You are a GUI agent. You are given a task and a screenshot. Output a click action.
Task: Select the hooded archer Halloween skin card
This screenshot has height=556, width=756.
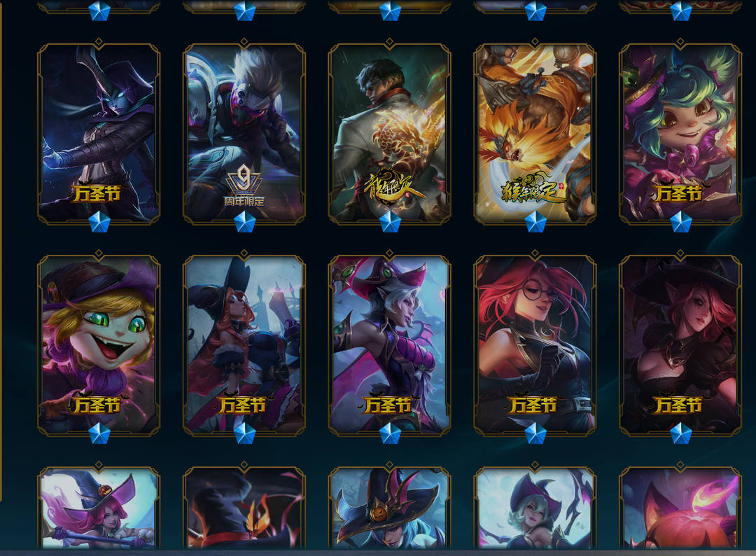99,133
